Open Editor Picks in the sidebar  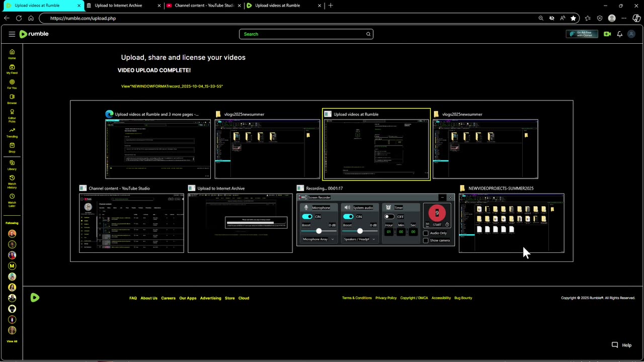pos(12,116)
